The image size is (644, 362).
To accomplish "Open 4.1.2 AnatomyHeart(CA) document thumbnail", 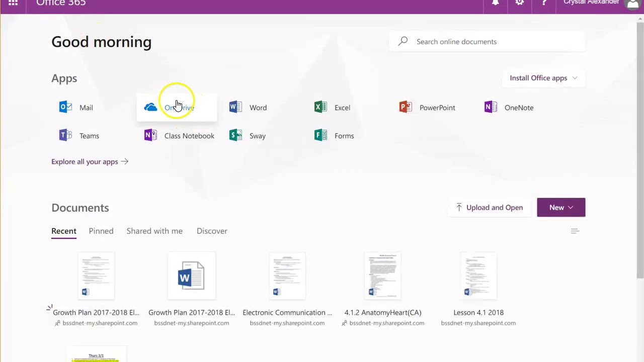I will [383, 276].
